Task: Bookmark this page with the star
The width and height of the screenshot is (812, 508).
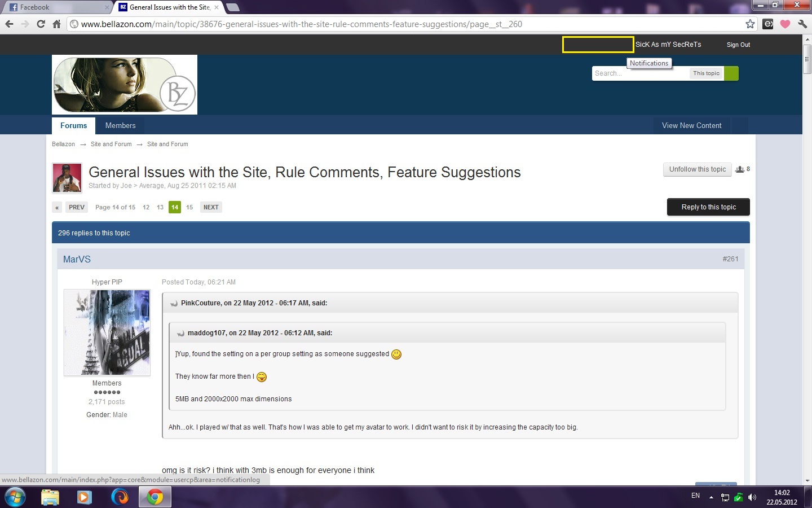Action: pos(750,24)
